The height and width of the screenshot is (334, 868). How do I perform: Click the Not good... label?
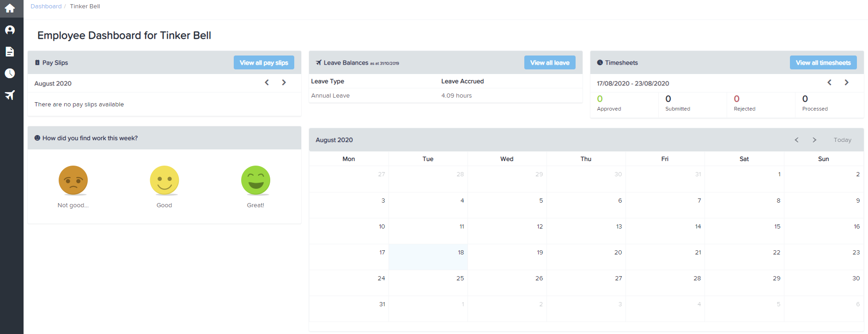point(73,205)
